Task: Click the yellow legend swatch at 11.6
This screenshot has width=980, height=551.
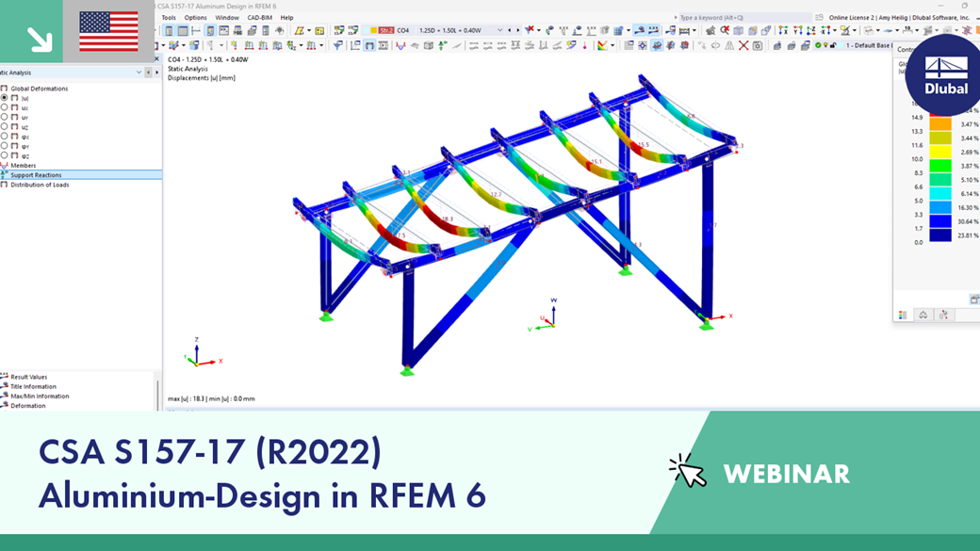Action: point(940,152)
